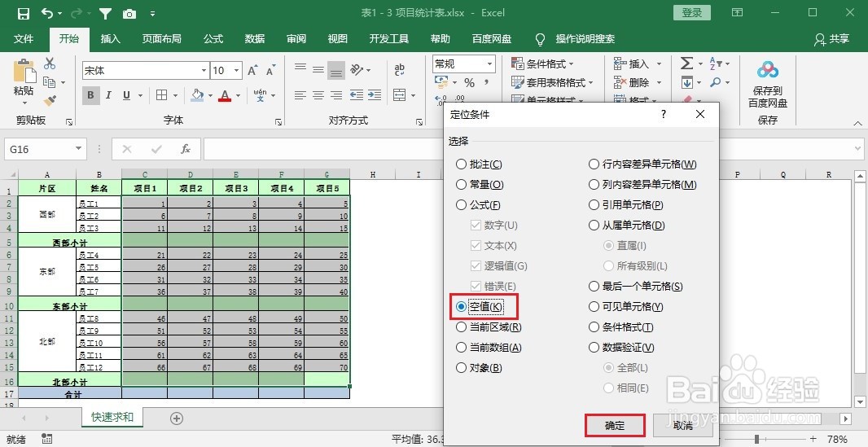Click the zoom slider in status bar
This screenshot has height=447, width=868.
[756, 439]
